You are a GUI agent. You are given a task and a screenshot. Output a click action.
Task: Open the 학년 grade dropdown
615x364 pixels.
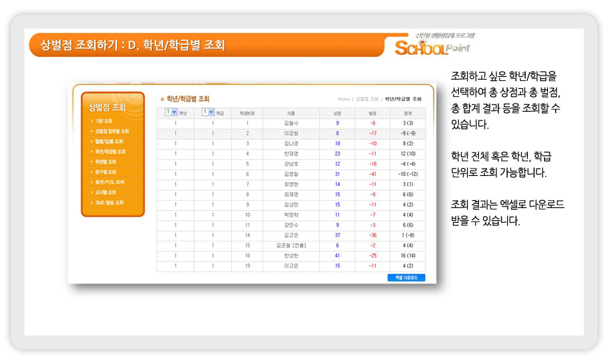(171, 112)
